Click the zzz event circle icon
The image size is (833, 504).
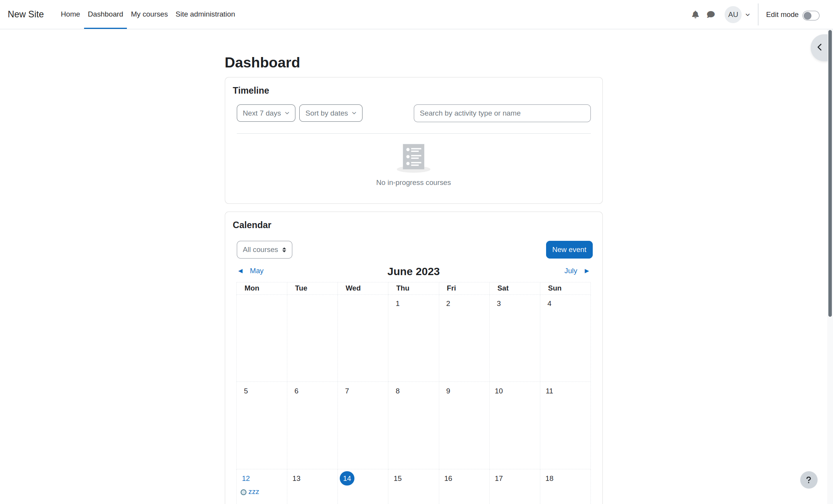click(x=243, y=492)
